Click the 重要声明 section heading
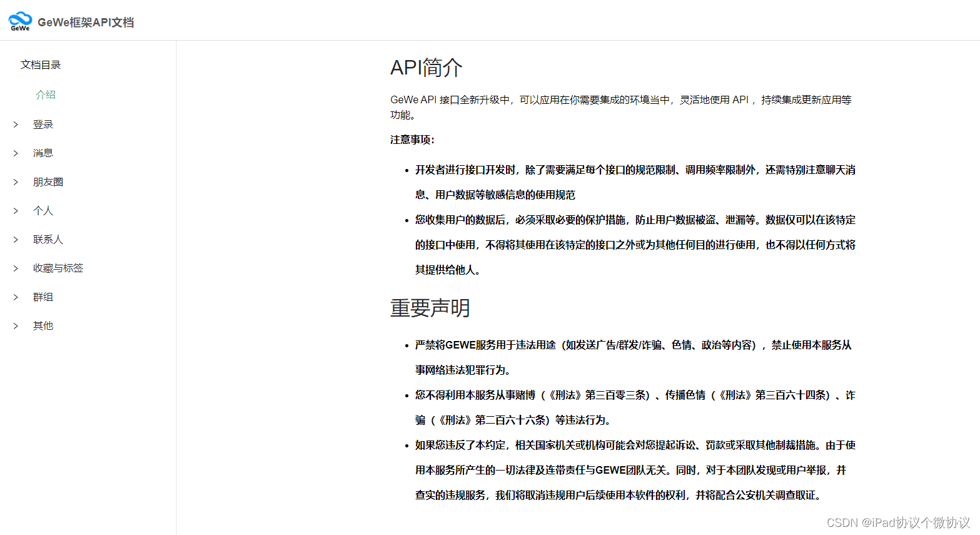Screen dimensions: 980x535 click(x=430, y=308)
